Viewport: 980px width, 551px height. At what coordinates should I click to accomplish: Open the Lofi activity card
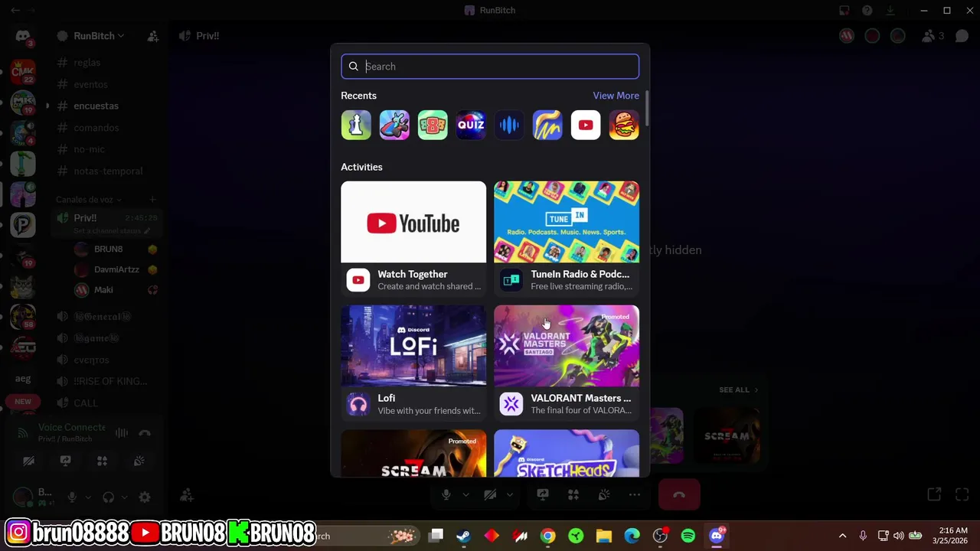coord(413,362)
